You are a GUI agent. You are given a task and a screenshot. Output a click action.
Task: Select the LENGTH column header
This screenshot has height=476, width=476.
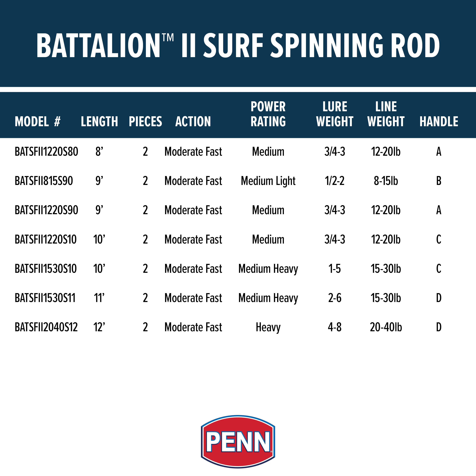[x=99, y=121]
